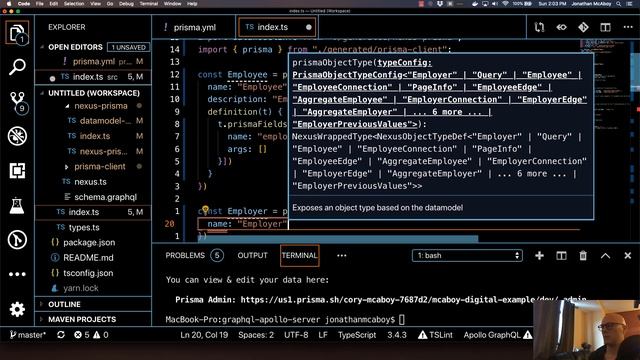640x360 pixels.
Task: Open README.md in the file tree
Action: coord(93,258)
